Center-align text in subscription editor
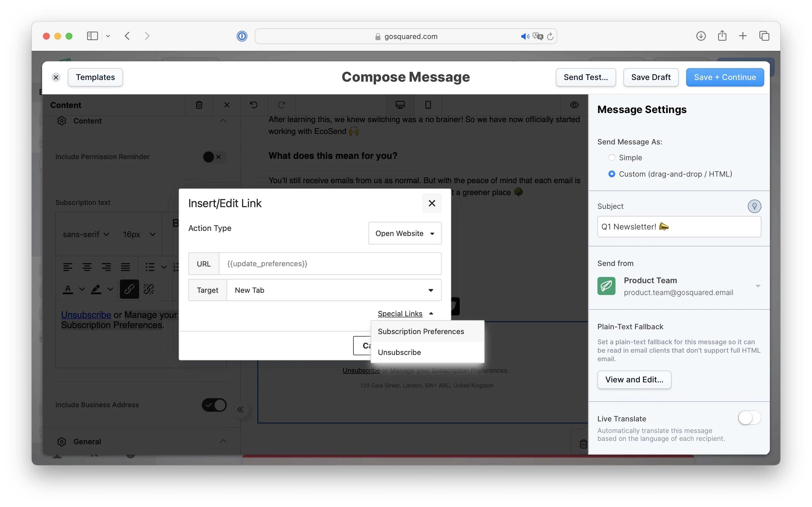The width and height of the screenshot is (812, 507). (87, 267)
